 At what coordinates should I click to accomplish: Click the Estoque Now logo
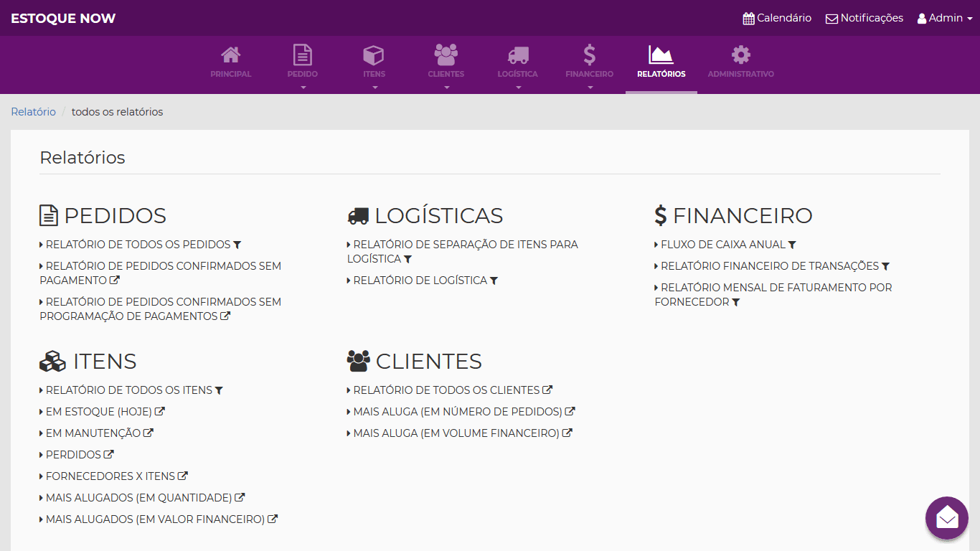[63, 19]
